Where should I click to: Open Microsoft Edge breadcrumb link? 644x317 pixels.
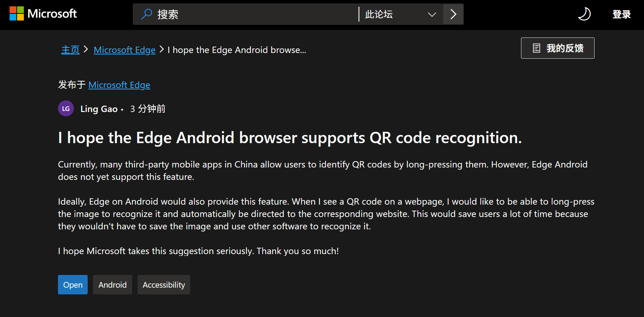[x=124, y=50]
